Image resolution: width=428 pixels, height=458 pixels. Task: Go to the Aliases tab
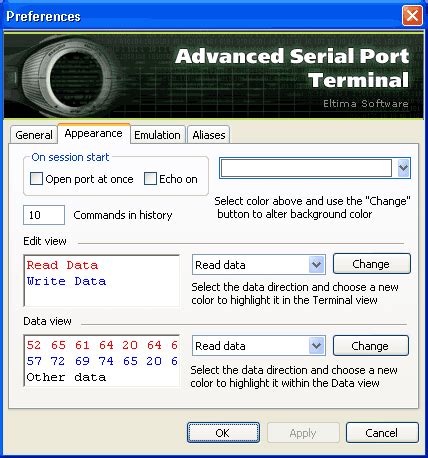(209, 135)
